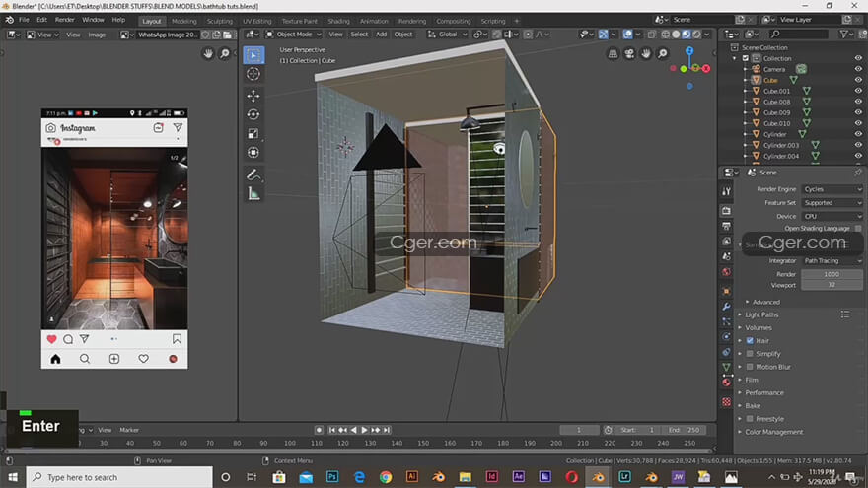This screenshot has width=868, height=488.
Task: Expand the Light Paths panel
Action: point(761,314)
